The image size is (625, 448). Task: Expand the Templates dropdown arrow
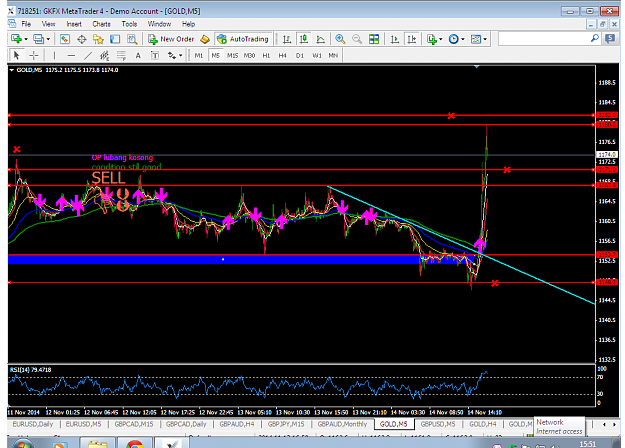[485, 39]
